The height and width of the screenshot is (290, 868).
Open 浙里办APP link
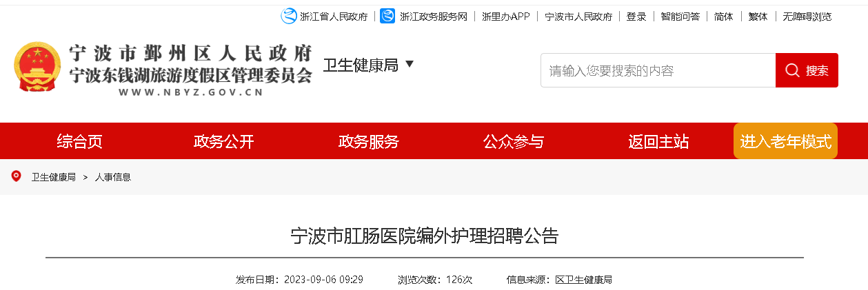(x=506, y=17)
